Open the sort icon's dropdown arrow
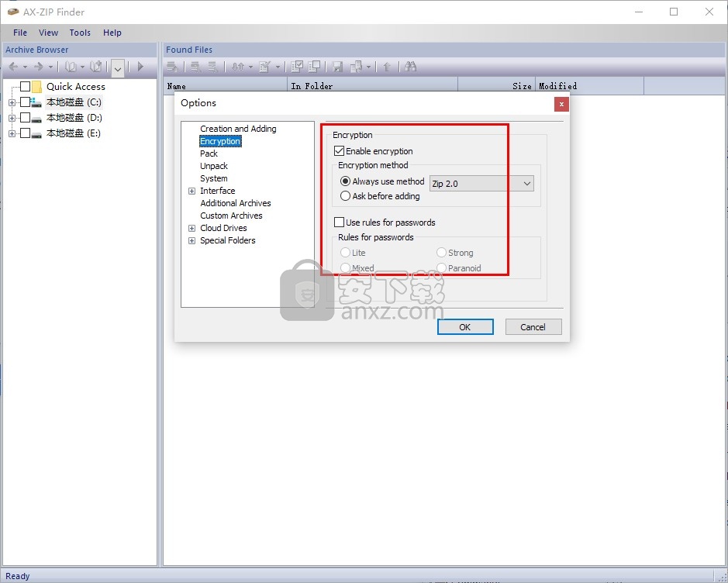Viewport: 728px width, 583px height. pos(250,67)
